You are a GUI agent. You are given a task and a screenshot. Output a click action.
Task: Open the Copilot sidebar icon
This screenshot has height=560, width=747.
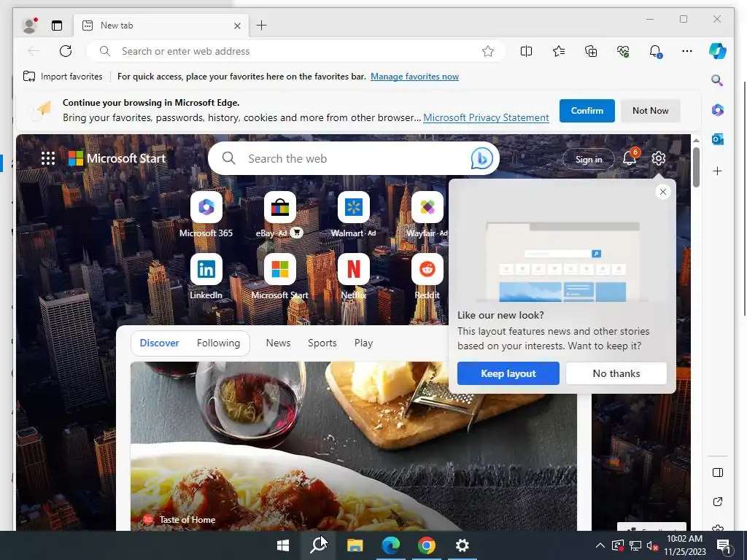(x=718, y=51)
